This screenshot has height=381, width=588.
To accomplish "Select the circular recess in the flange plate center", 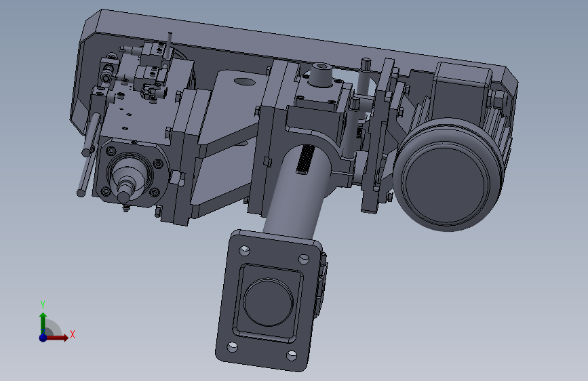I will pos(269,302).
